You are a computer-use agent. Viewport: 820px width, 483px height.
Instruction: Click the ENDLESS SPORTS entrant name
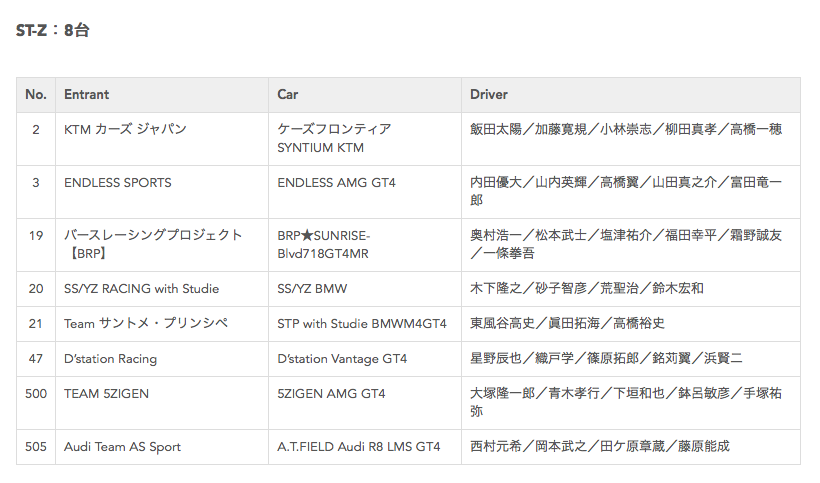118,183
